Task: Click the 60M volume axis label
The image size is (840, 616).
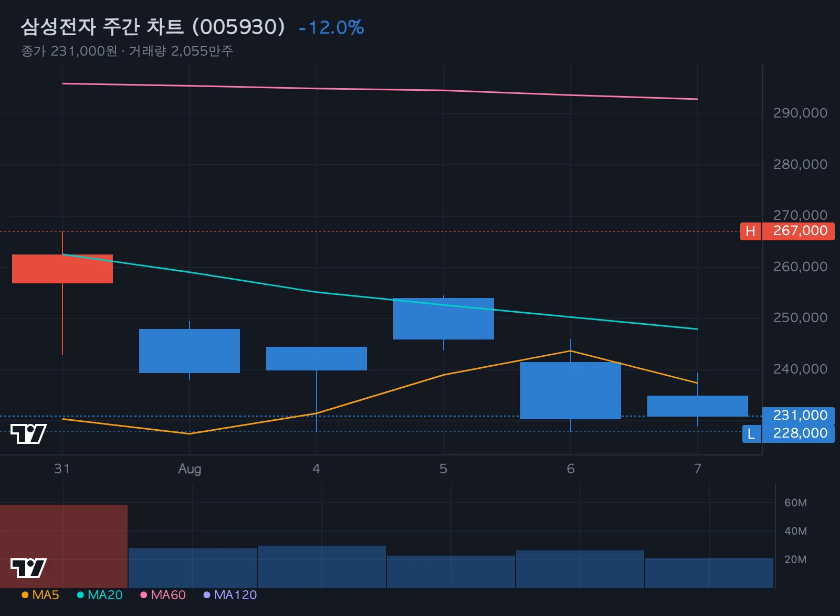Action: (795, 503)
